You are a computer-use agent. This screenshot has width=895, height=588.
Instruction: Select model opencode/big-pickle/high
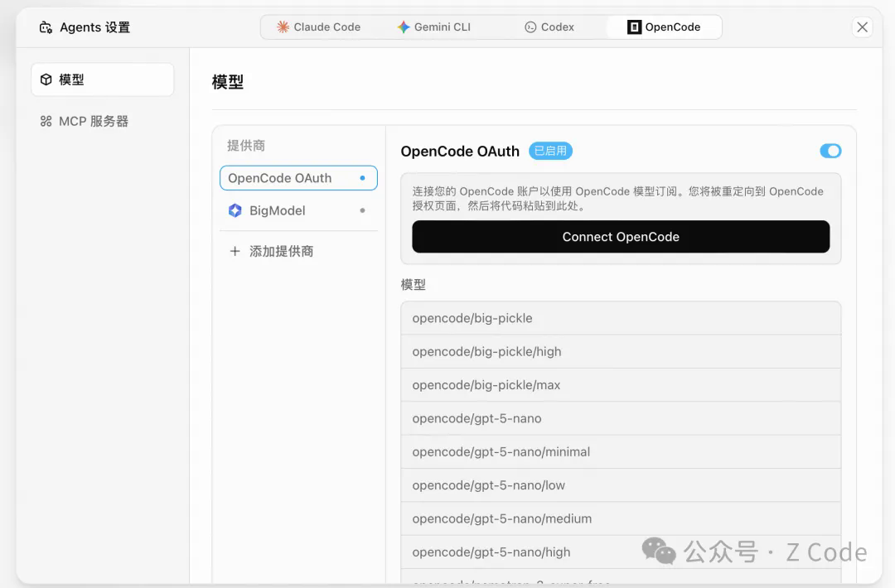[x=621, y=351]
